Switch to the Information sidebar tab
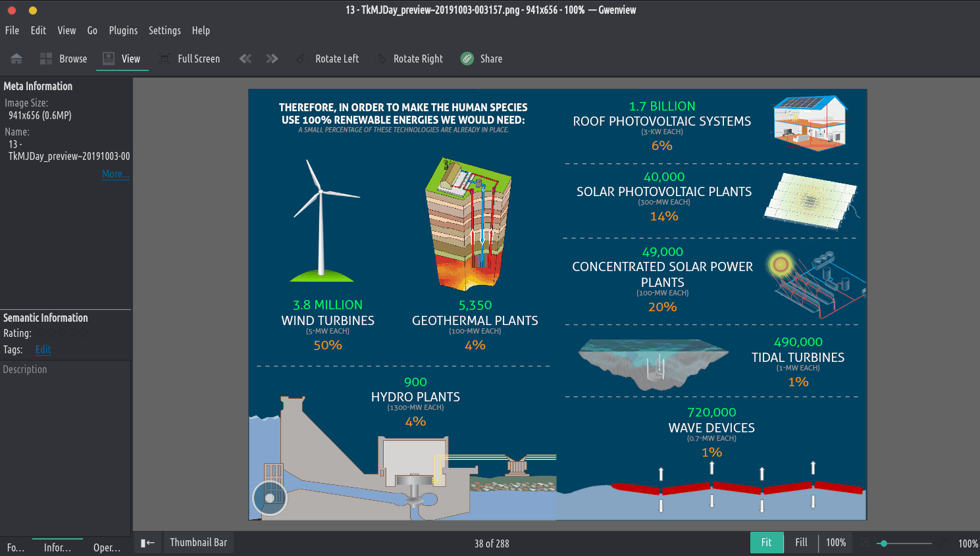 coord(57,547)
